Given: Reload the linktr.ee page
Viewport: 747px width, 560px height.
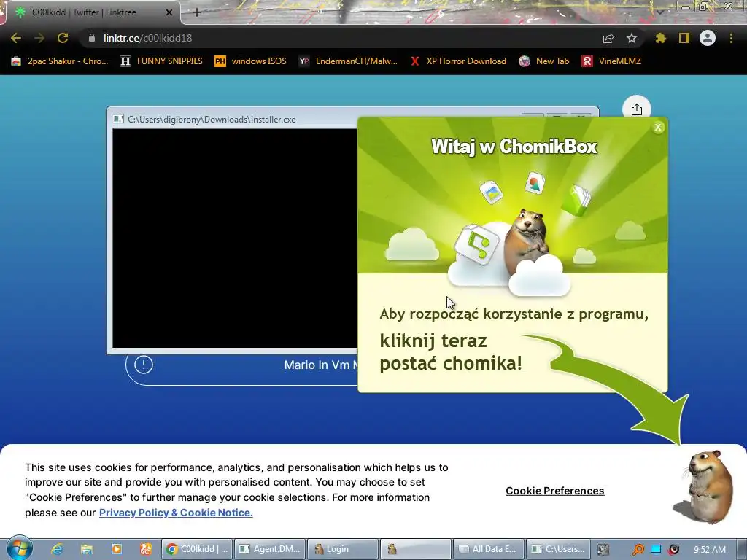Looking at the screenshot, I should (x=63, y=38).
